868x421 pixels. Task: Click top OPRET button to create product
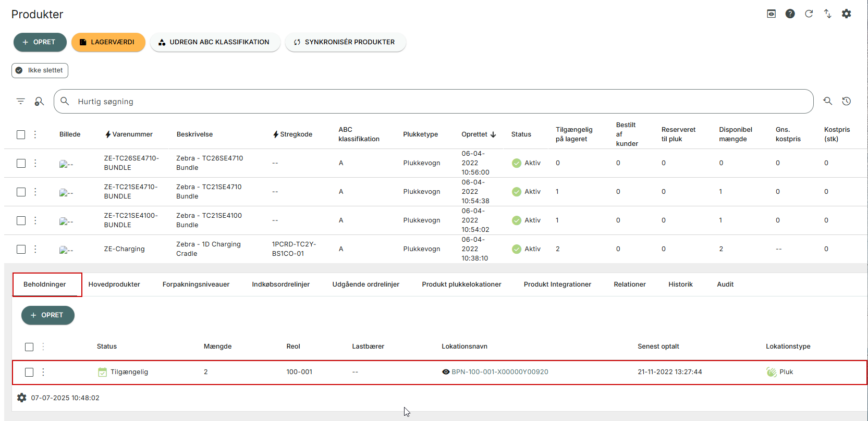coord(40,42)
